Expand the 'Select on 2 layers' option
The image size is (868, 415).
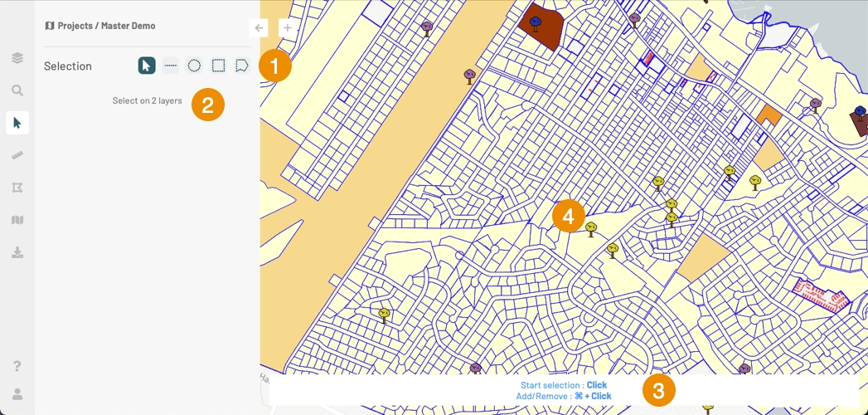147,101
